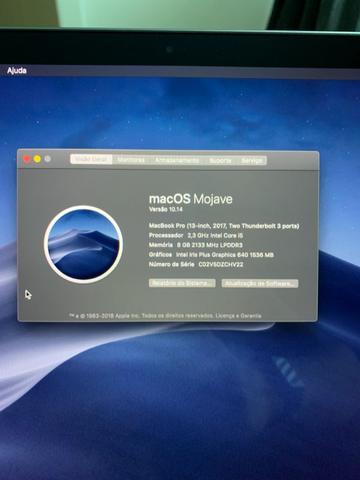Click the Relatório do Sistema button

click(x=182, y=283)
